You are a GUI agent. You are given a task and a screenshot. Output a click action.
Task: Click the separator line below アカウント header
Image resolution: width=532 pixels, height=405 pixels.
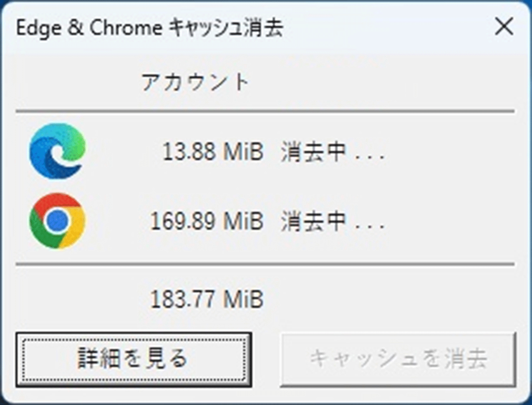(265, 112)
